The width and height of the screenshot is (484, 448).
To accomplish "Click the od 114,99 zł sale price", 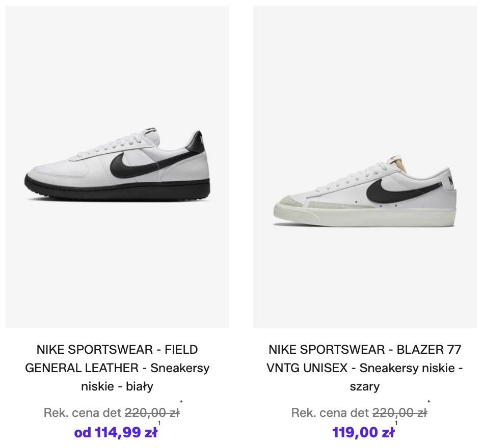I will point(116,433).
